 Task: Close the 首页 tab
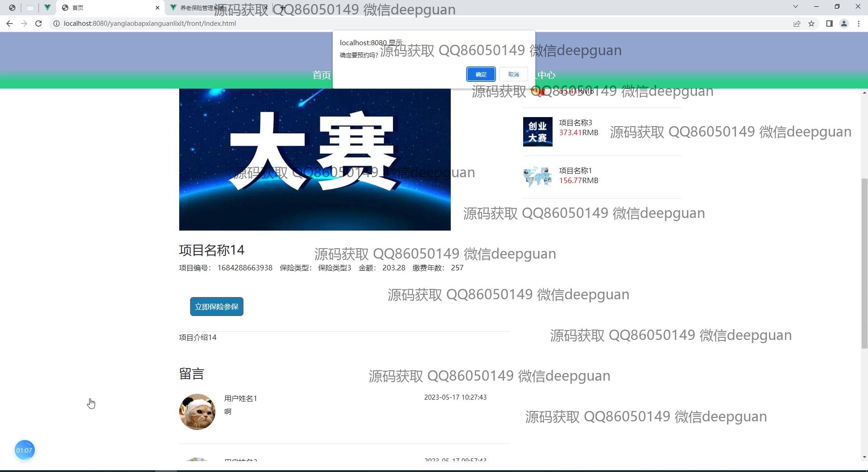(x=157, y=8)
